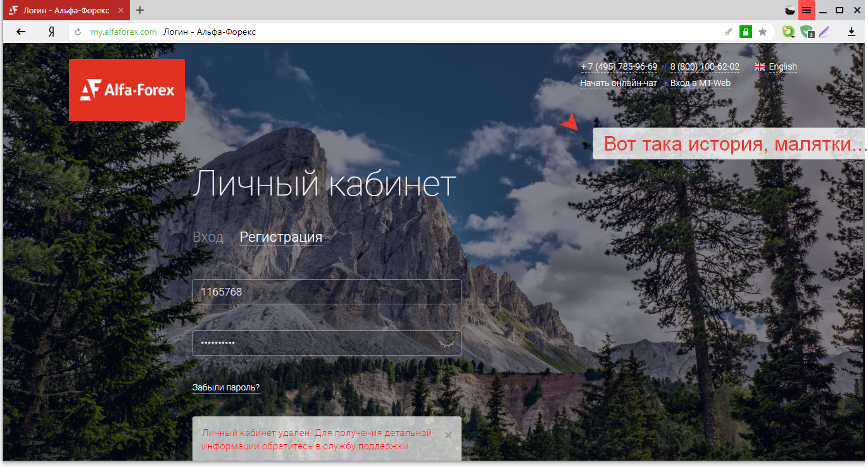The height and width of the screenshot is (467, 868).
Task: Click the error text Личный кабинет удален
Action: coord(256,433)
